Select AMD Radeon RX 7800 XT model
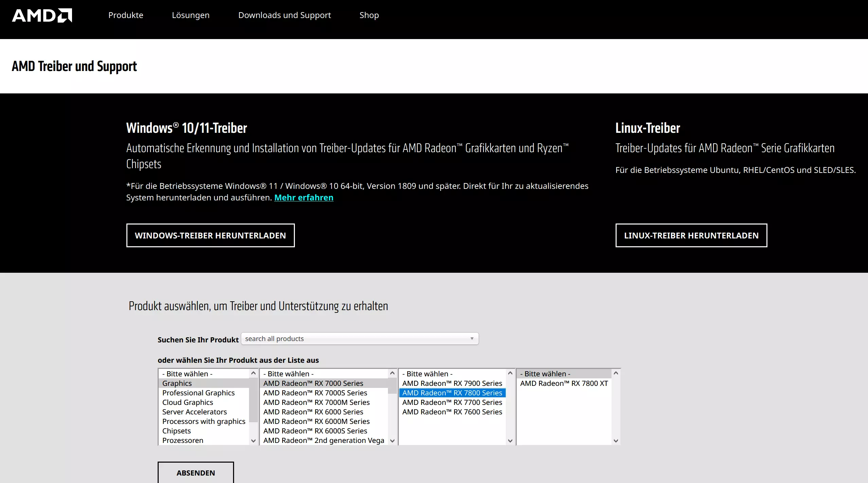868x483 pixels. (564, 383)
